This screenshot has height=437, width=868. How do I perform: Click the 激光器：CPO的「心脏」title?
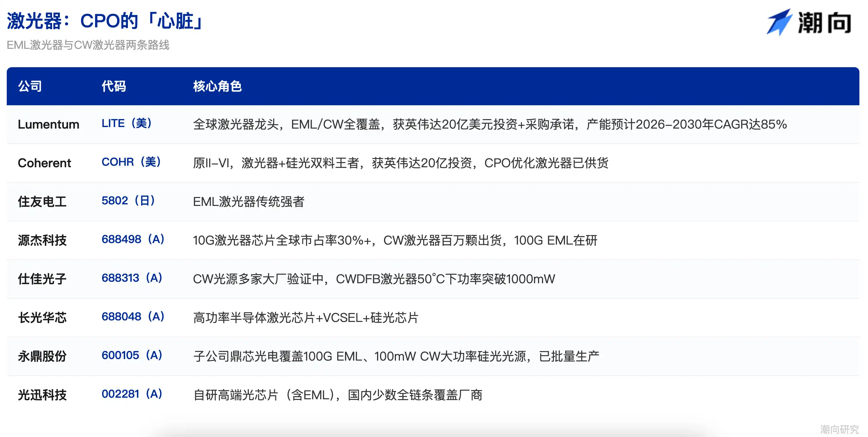pos(105,21)
